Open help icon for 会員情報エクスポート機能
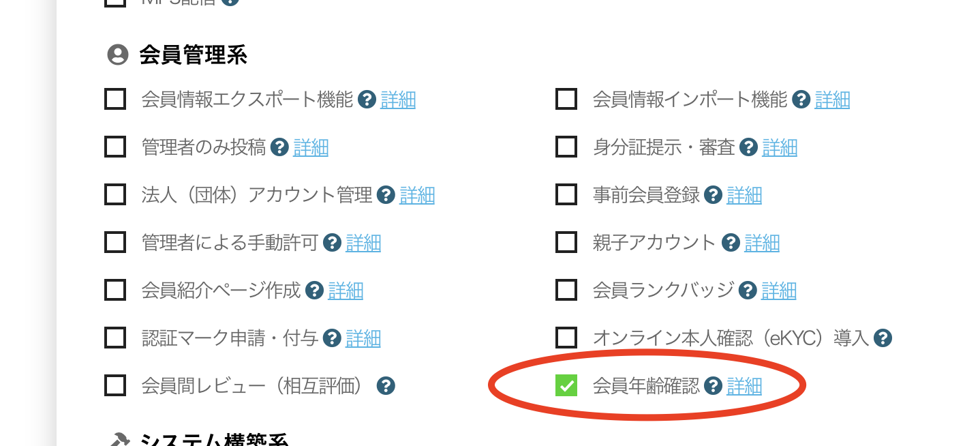980x446 pixels. (367, 99)
